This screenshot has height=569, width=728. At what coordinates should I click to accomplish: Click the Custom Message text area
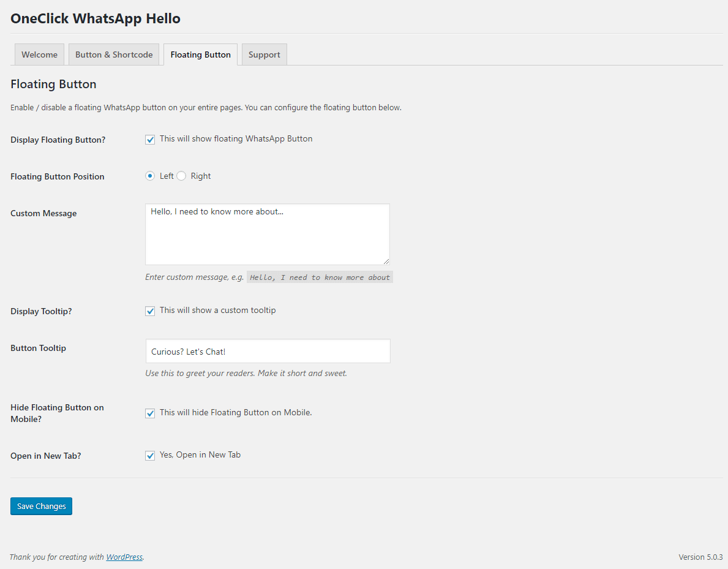(x=268, y=234)
